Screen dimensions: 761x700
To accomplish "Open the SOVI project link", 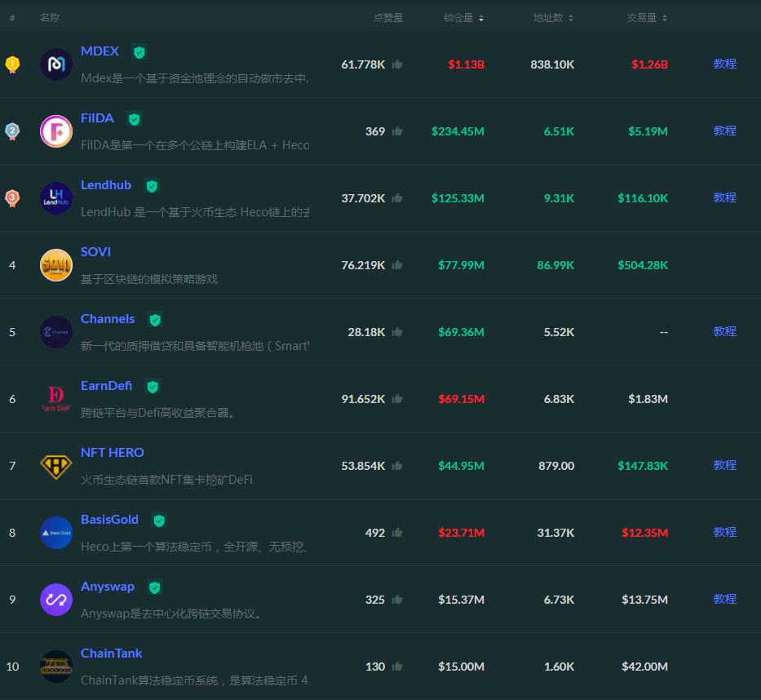I will click(x=95, y=252).
